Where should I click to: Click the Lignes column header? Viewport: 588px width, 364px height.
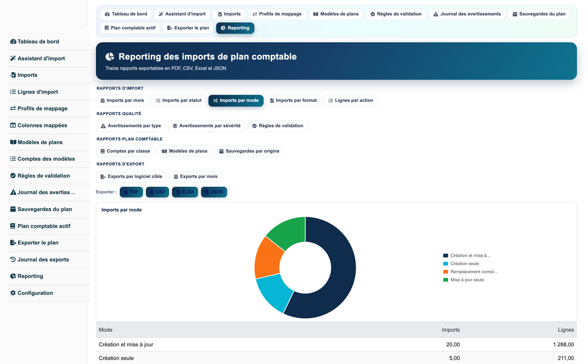(x=566, y=330)
